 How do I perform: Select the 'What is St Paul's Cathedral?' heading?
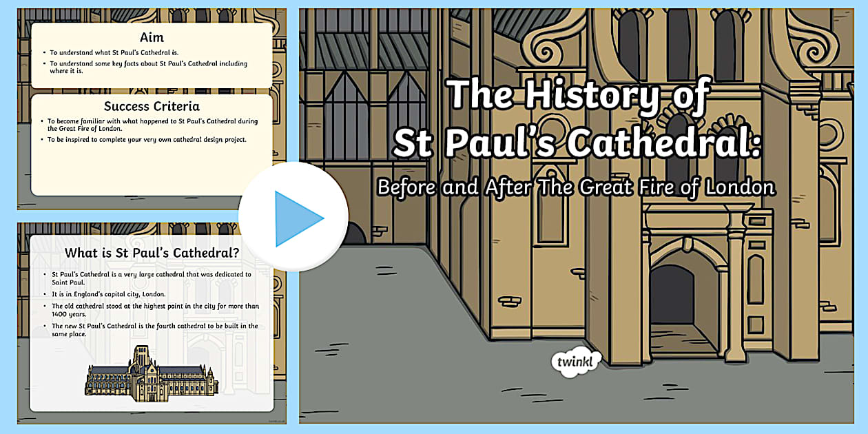point(152,253)
